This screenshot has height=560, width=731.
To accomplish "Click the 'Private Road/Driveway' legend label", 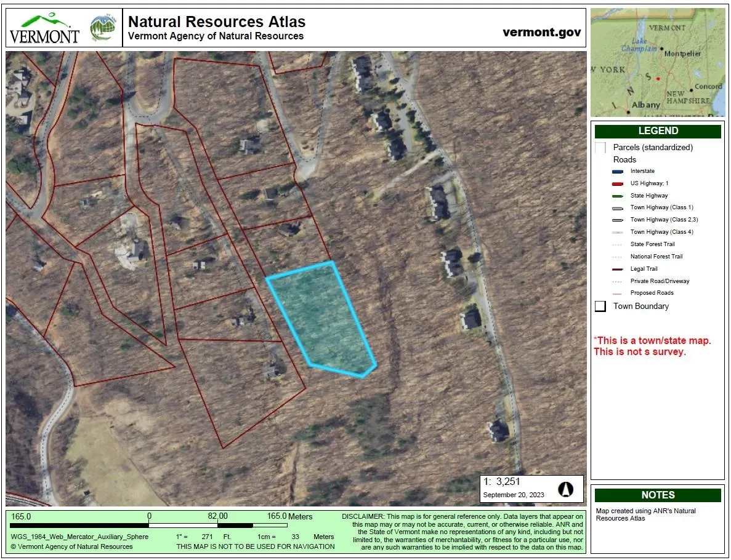I will click(x=660, y=281).
